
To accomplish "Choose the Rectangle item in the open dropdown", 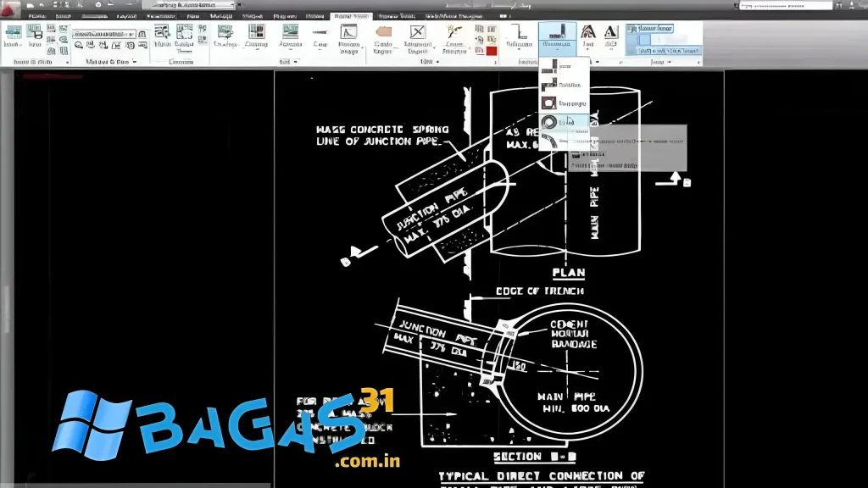I will pos(563,103).
